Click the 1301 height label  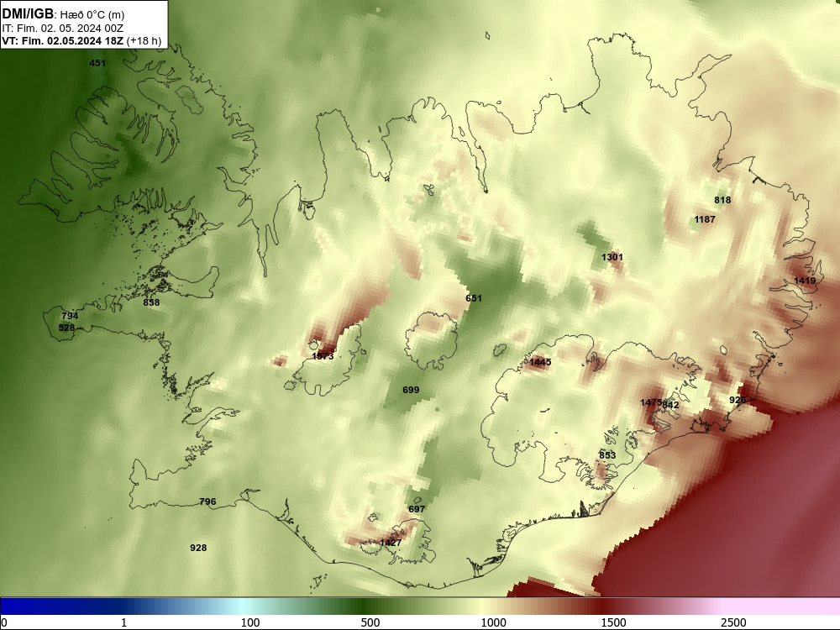612,257
